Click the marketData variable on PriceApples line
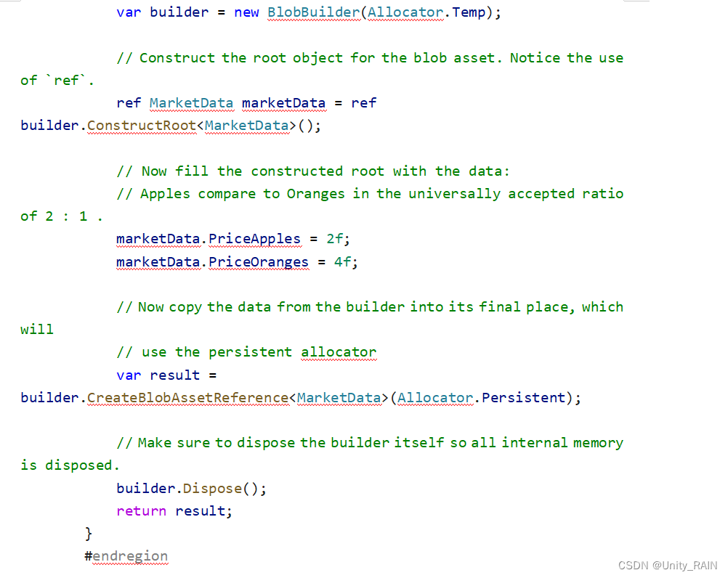The width and height of the screenshot is (728, 578). coord(158,239)
